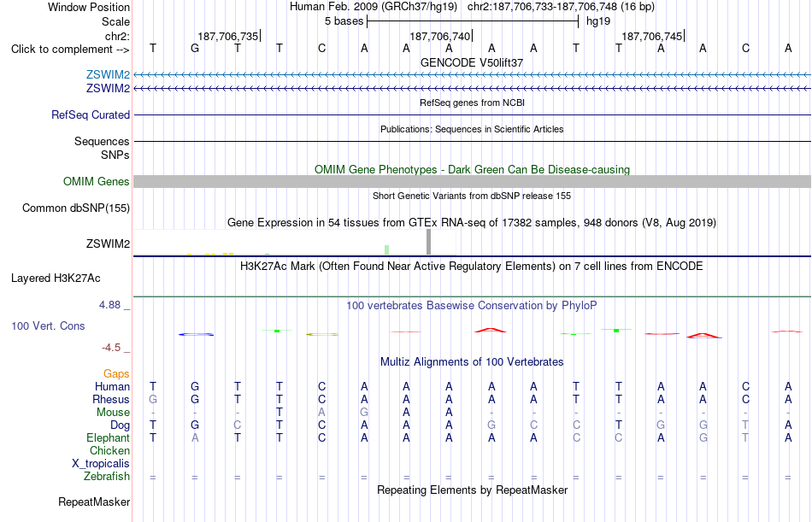The image size is (812, 522).
Task: Click the blue PhyloP conservation mark under G
Action: 197,335
